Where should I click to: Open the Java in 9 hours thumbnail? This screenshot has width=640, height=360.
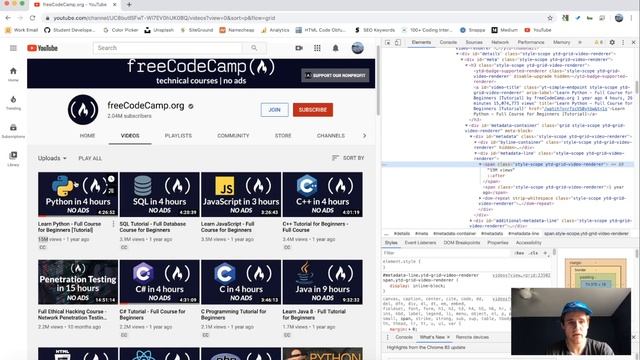322,282
